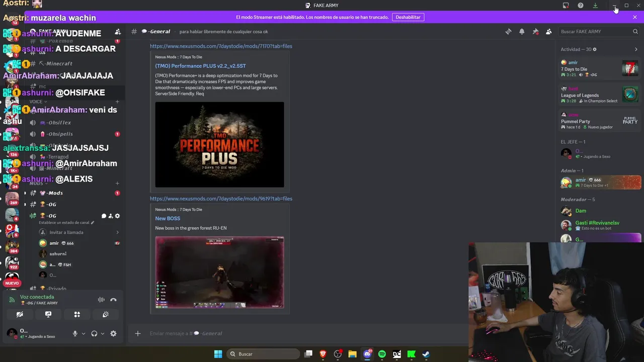This screenshot has height=362, width=644.
Task: Open User Settings gear
Action: (113, 333)
